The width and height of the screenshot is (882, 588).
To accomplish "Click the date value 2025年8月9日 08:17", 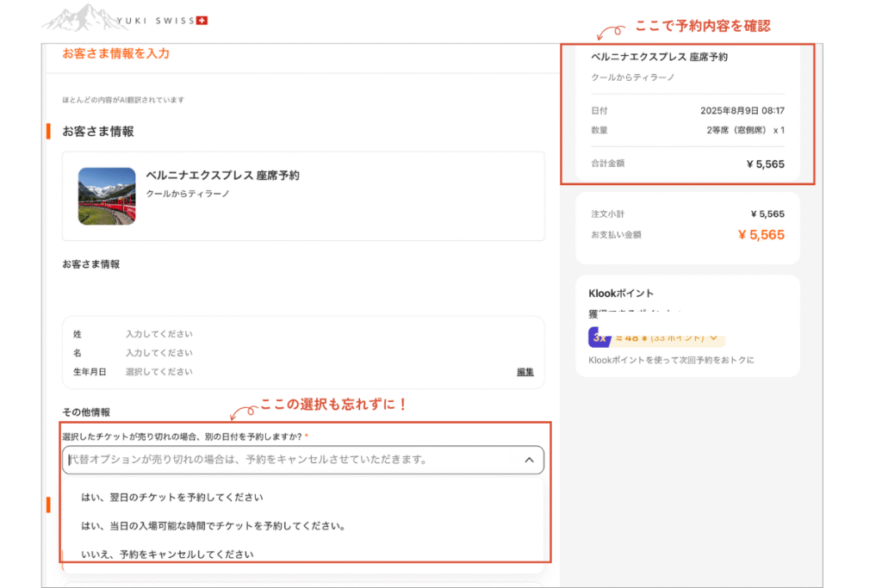I will click(742, 111).
